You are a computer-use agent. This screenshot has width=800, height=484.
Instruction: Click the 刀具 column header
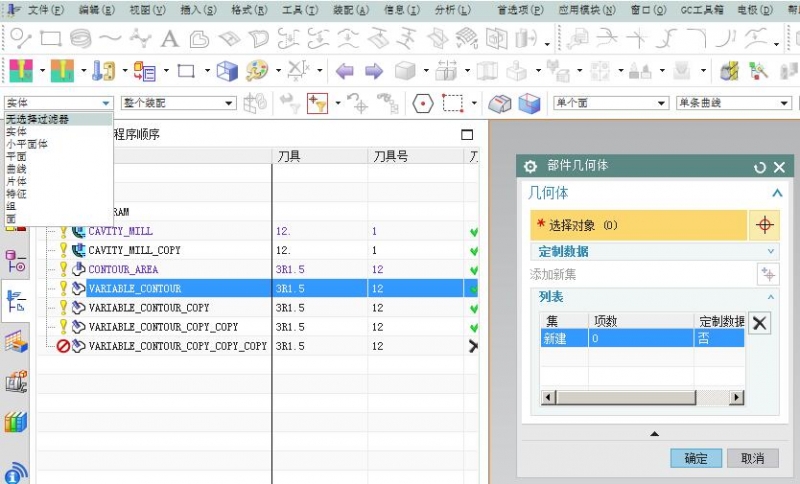[320, 156]
